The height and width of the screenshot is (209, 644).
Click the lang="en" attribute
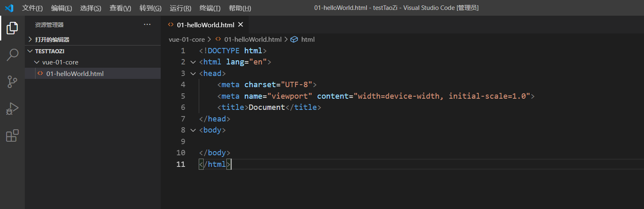tap(246, 62)
